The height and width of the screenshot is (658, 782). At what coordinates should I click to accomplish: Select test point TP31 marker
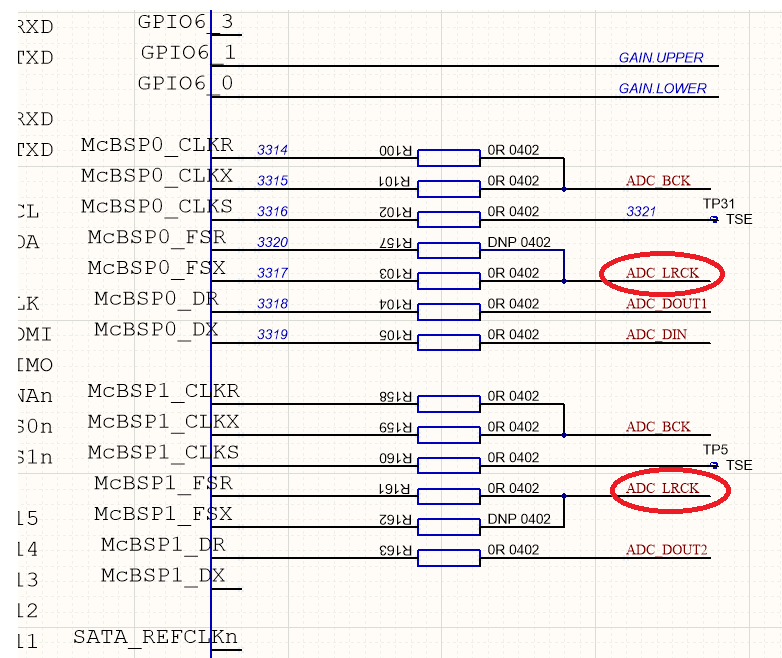[x=714, y=219]
